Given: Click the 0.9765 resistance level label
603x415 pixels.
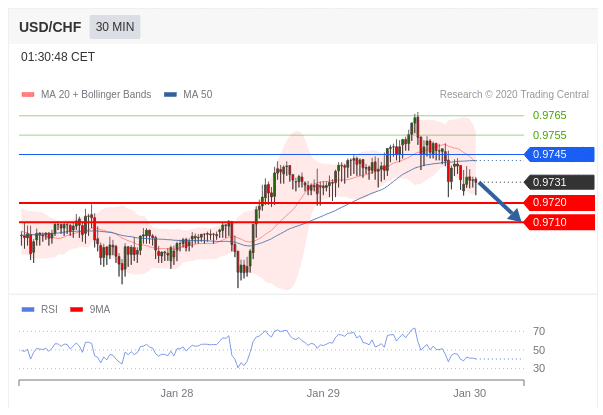Looking at the screenshot, I should click(x=550, y=115).
